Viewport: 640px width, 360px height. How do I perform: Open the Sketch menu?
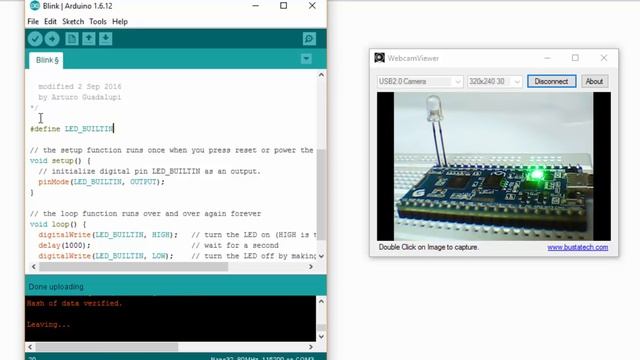tap(73, 22)
